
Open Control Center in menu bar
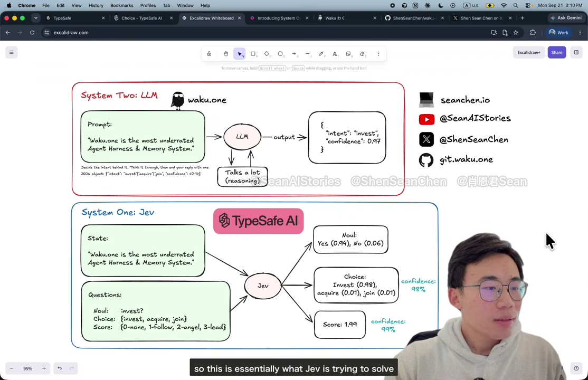[x=528, y=6]
